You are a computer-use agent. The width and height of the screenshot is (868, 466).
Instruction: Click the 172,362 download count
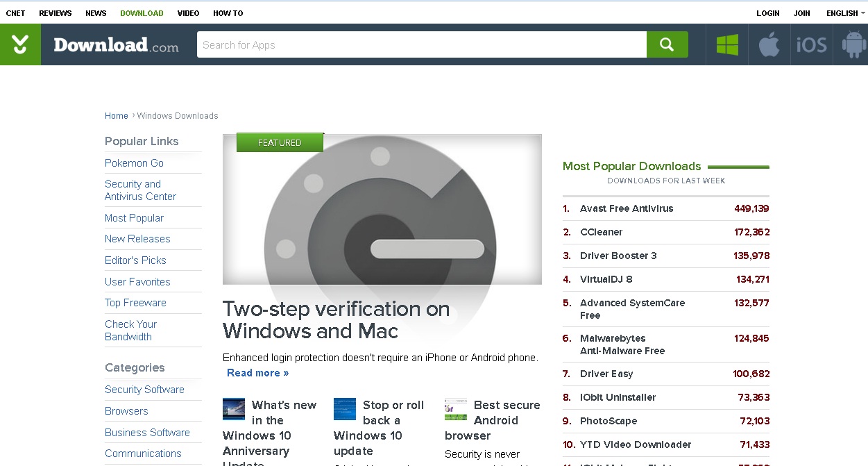pos(751,232)
